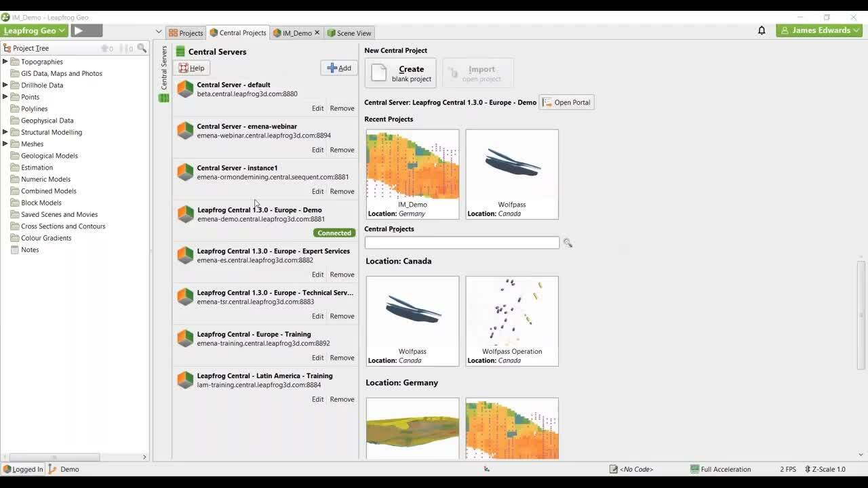Expand the Drillhole Data folder

[5, 85]
